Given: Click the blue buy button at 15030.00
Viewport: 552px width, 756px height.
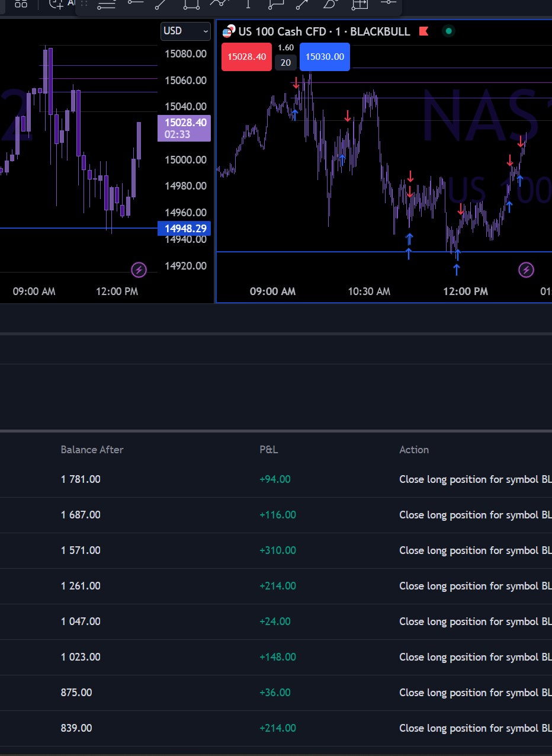Looking at the screenshot, I should click(x=325, y=57).
